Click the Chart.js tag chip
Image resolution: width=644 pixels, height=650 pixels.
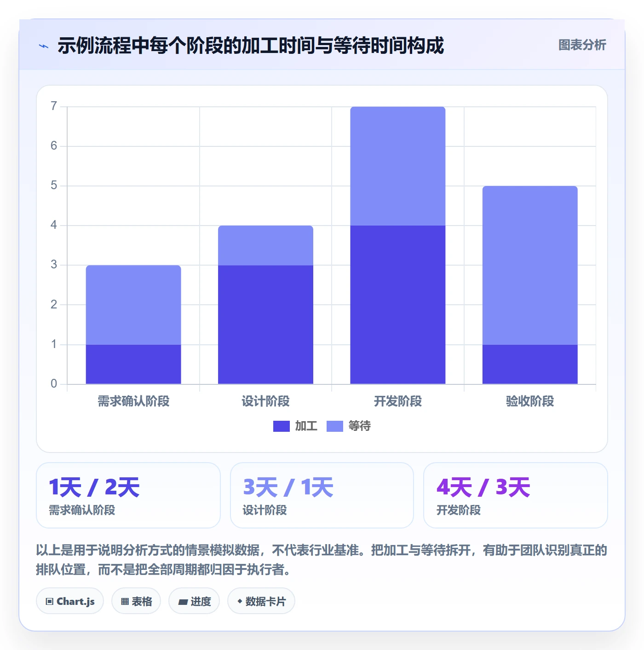click(x=70, y=601)
